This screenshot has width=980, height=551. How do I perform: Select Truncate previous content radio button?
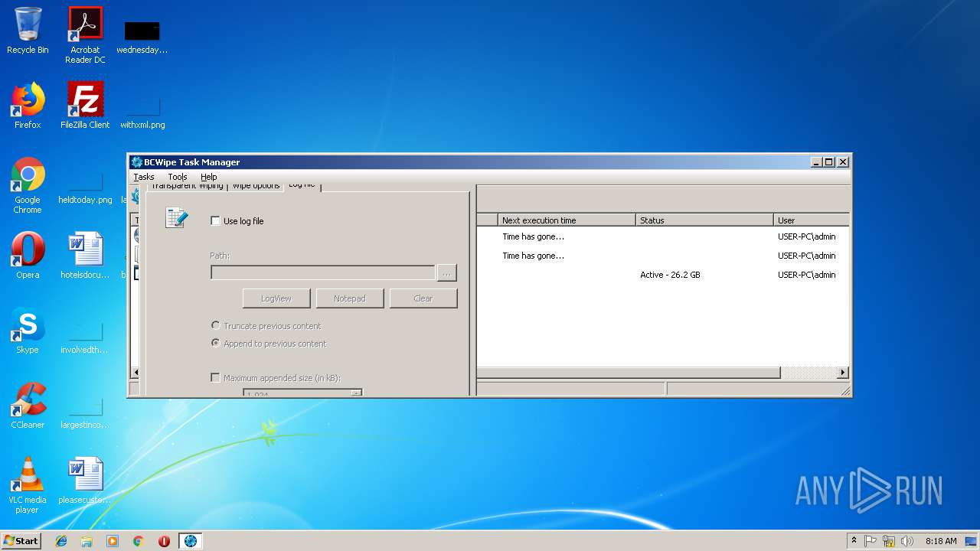click(x=215, y=325)
